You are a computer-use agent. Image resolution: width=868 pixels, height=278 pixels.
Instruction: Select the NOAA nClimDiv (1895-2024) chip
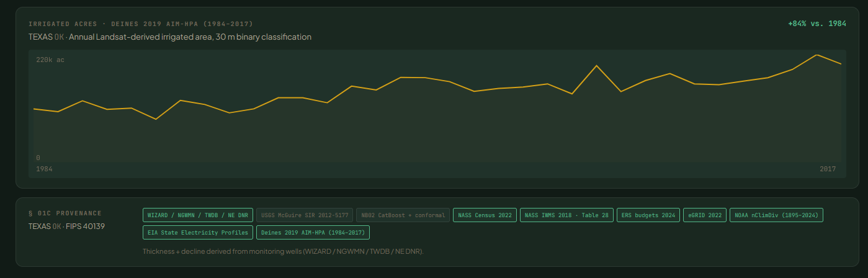coord(776,215)
